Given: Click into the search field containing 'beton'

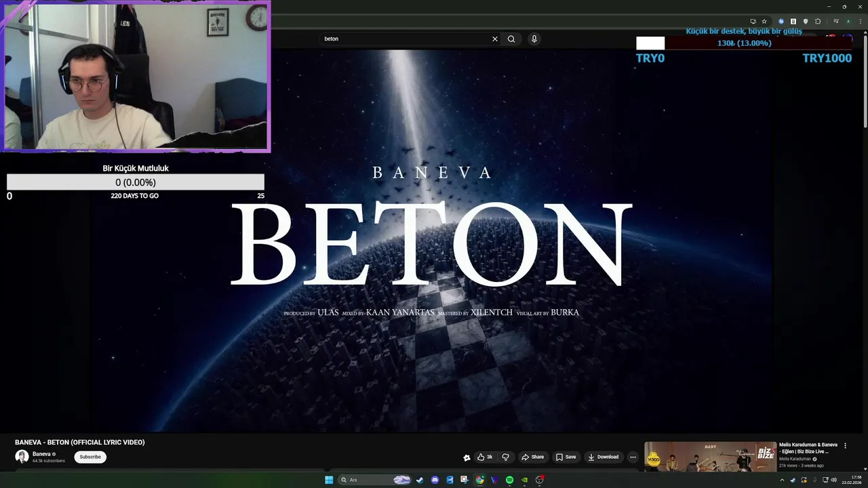Looking at the screenshot, I should [406, 39].
